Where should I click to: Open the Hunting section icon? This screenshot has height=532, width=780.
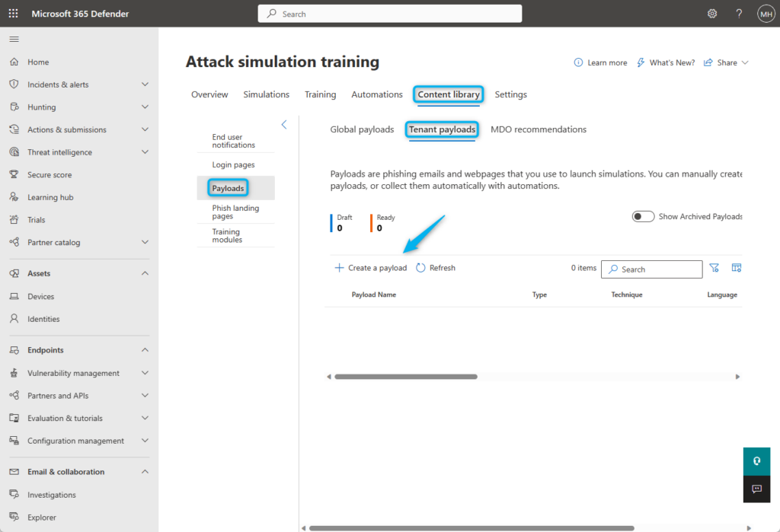(14, 107)
